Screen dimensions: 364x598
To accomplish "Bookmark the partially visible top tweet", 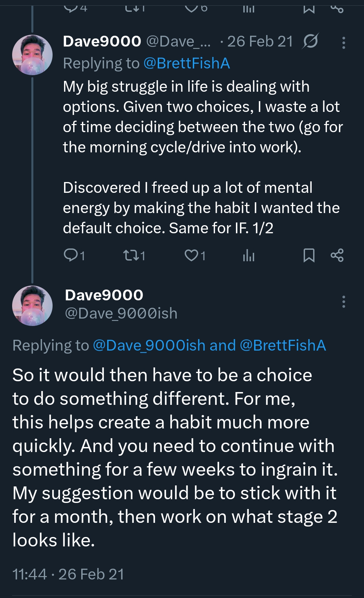I will coord(309,8).
